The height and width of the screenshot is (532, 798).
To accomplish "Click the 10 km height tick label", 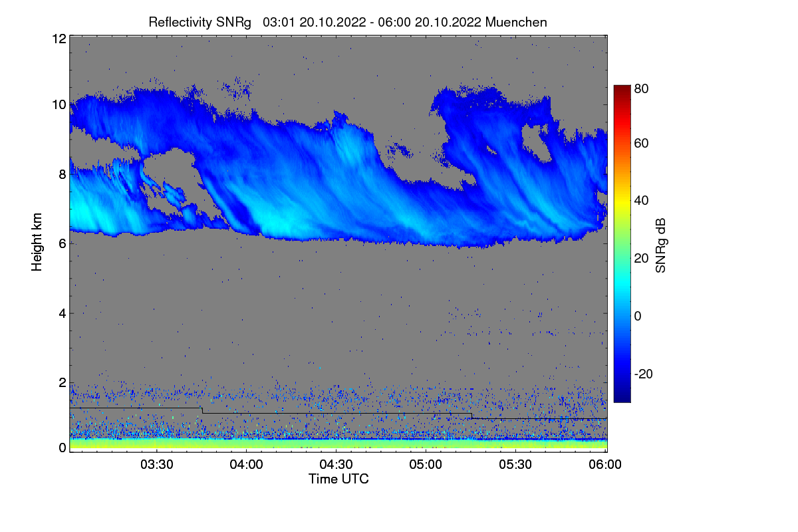I will 59,104.
